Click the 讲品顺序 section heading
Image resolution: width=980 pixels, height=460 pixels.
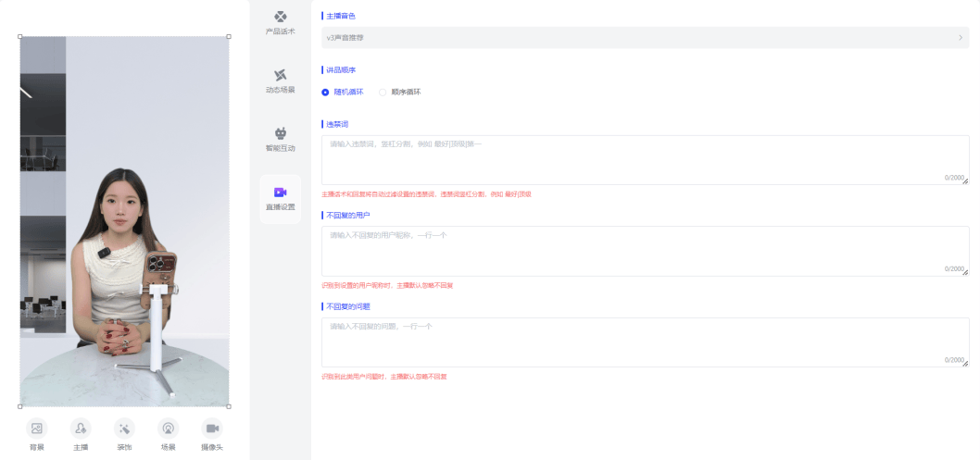(x=341, y=70)
